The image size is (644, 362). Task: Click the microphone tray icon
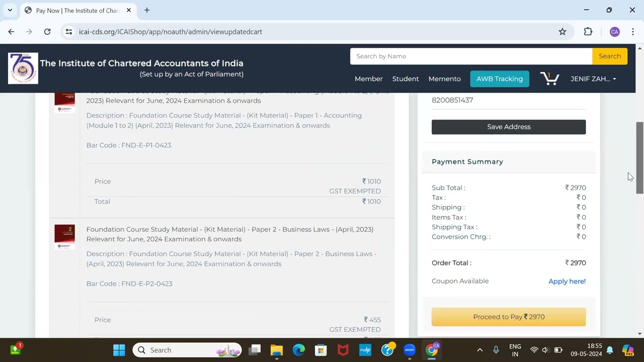(x=496, y=350)
